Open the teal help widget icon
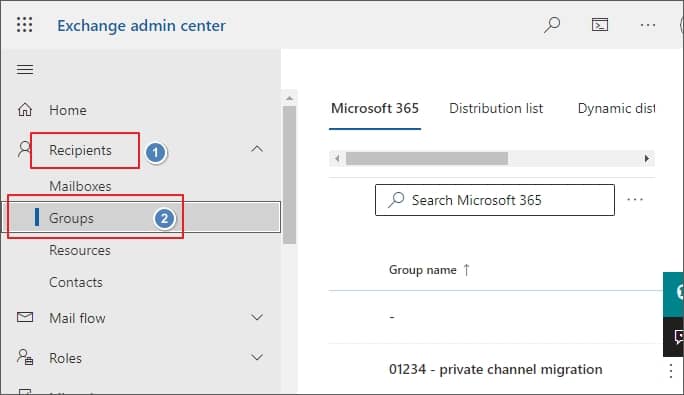The height and width of the screenshot is (395, 684). point(674,294)
